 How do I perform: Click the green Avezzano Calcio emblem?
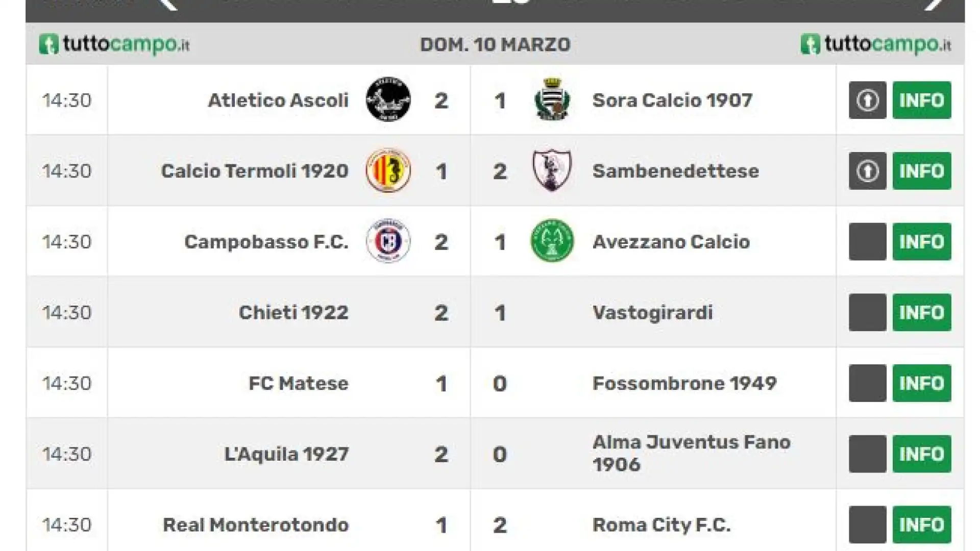pyautogui.click(x=552, y=241)
